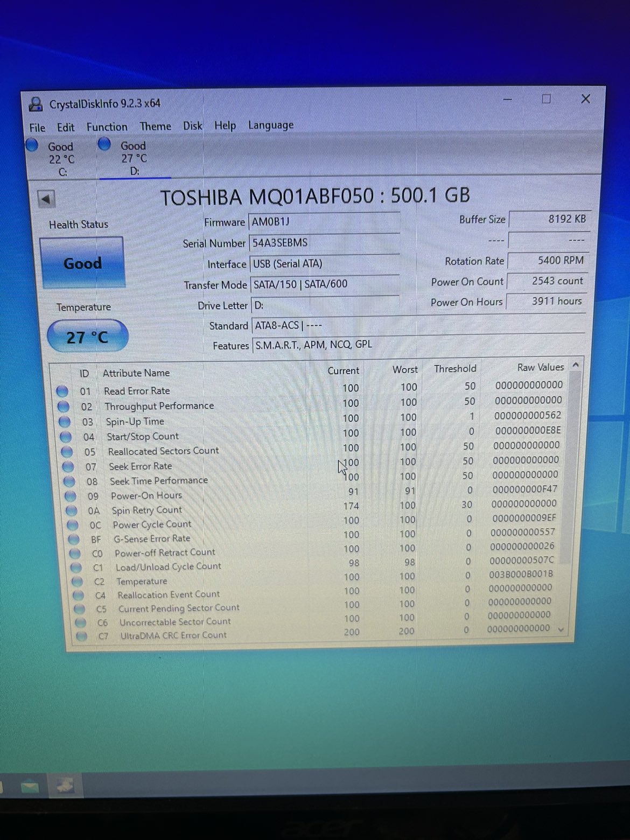Click the status circle for Seek Time Performance

(x=69, y=481)
